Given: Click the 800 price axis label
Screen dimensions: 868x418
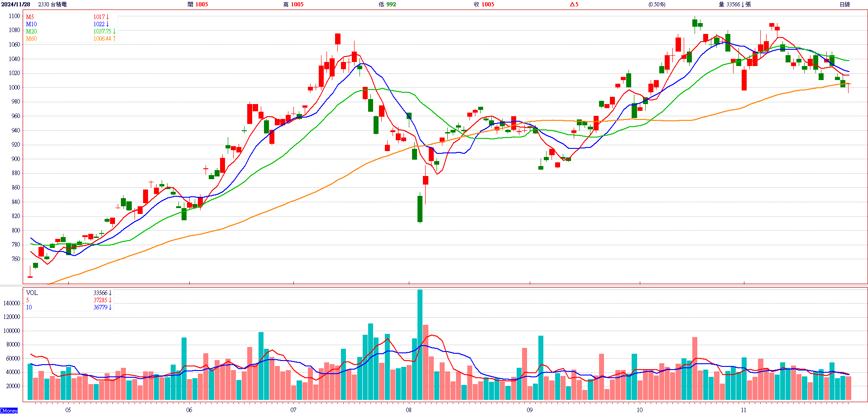Looking at the screenshot, I should [x=16, y=230].
